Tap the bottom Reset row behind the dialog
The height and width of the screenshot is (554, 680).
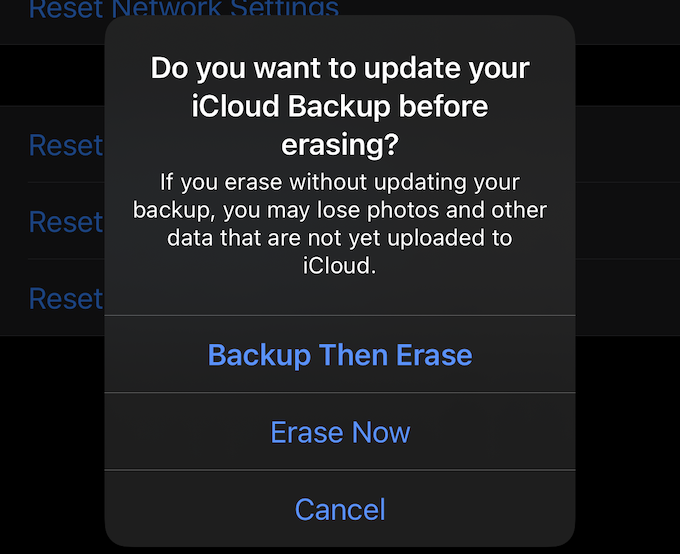[x=66, y=298]
